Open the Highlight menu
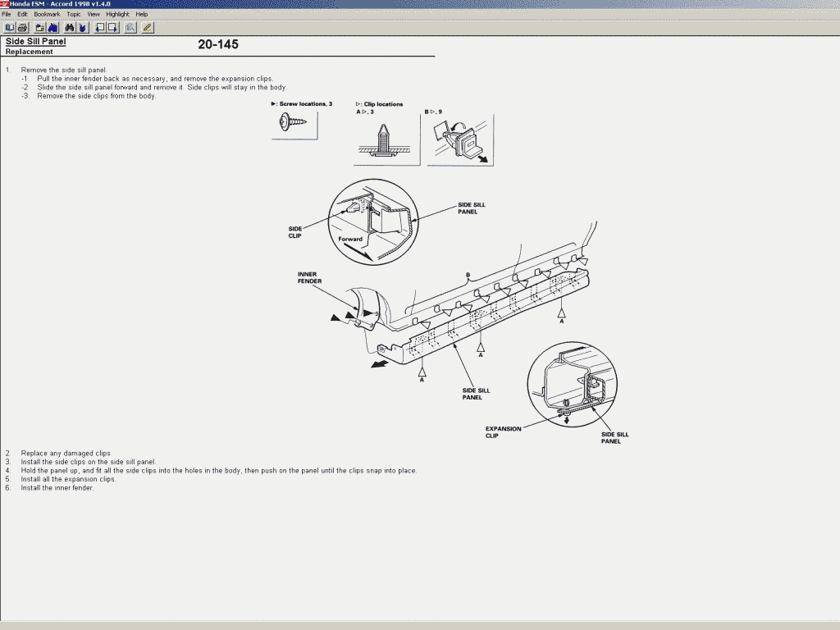This screenshot has width=840, height=630. (117, 14)
